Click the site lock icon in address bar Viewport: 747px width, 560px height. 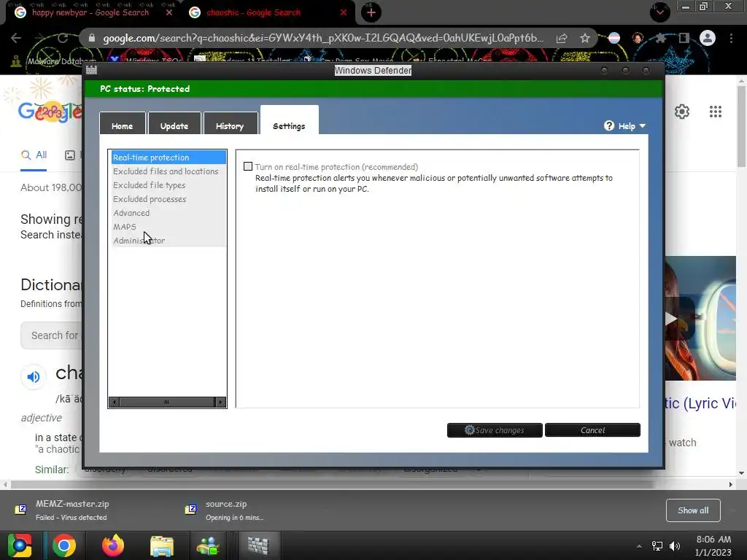92,38
